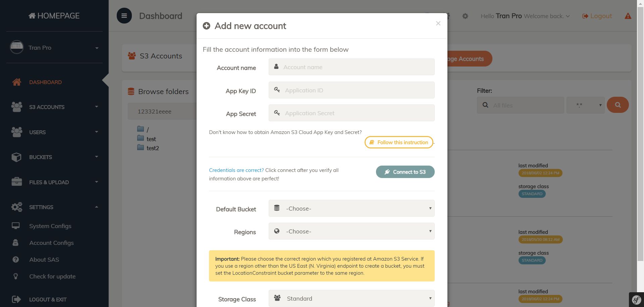Screen dimensions: 644x307
Task: Click the settings gear icon in header
Action: click(465, 16)
